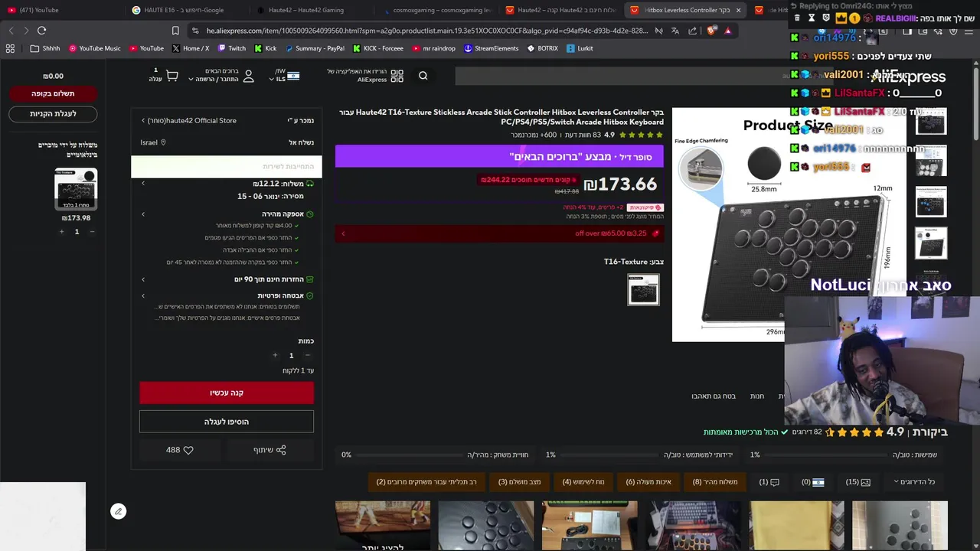The width and height of the screenshot is (980, 551).
Task: Open the AliExpress app QR code icon
Action: click(x=397, y=76)
